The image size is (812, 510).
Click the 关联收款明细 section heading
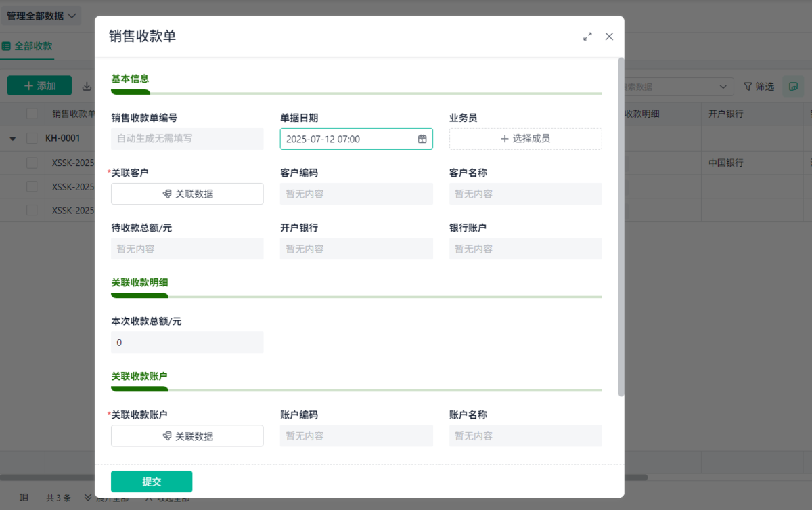point(139,282)
